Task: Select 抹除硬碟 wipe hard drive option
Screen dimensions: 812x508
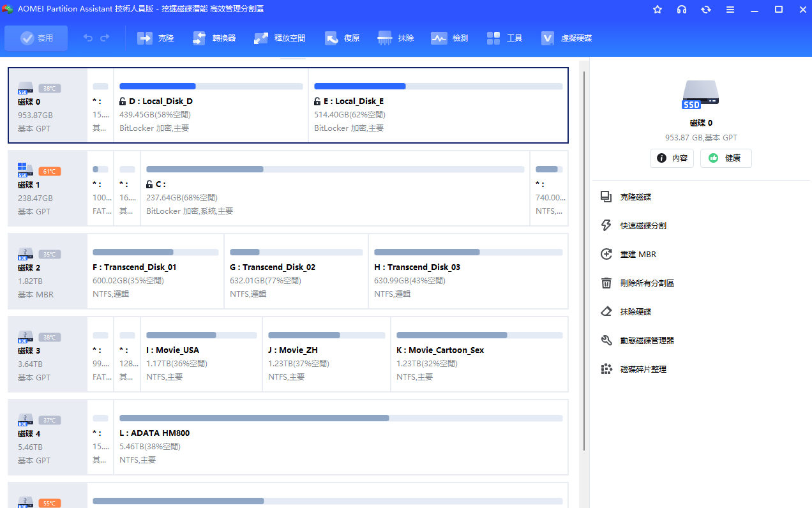Action: tap(636, 312)
